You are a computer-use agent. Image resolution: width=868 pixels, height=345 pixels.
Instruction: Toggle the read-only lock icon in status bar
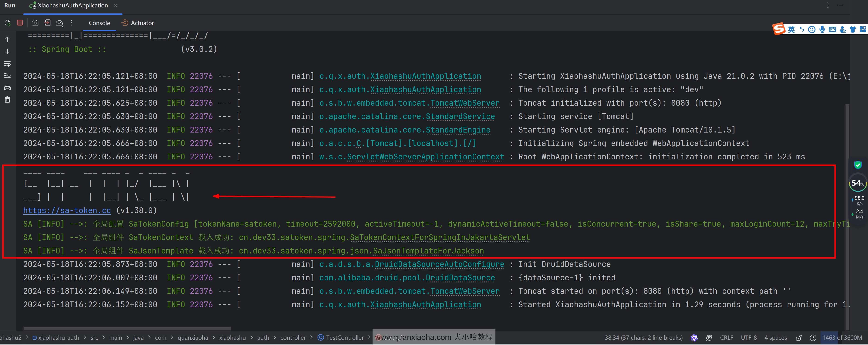pos(799,338)
